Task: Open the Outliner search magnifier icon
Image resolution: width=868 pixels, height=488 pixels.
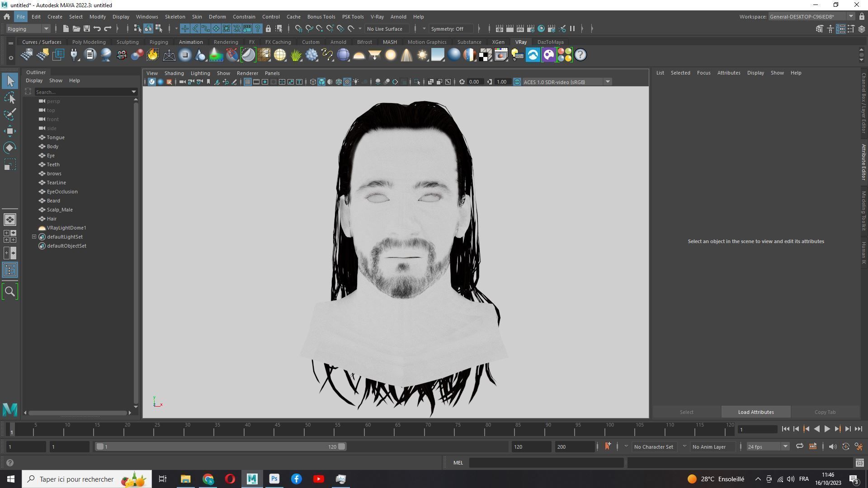Action: coord(9,291)
